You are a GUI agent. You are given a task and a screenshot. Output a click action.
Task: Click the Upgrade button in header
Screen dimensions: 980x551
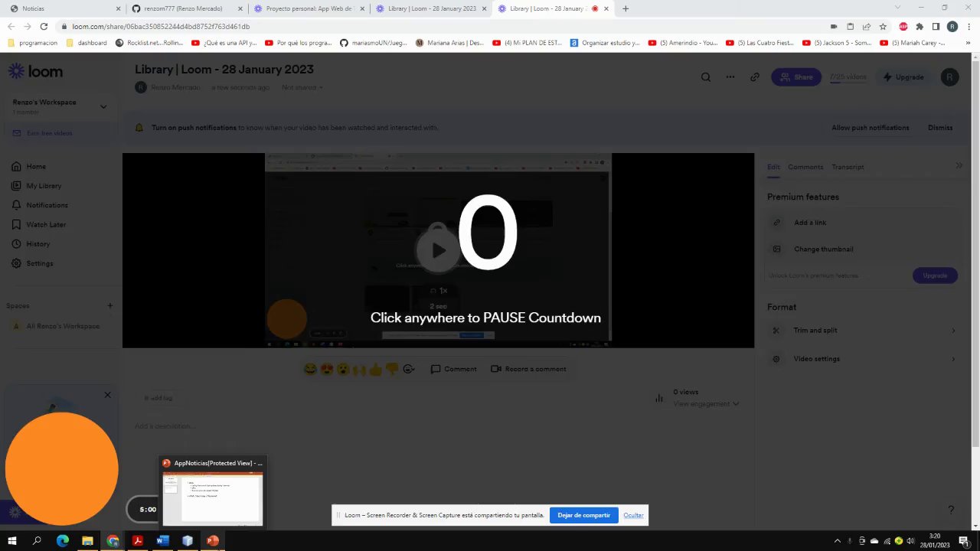coord(903,77)
